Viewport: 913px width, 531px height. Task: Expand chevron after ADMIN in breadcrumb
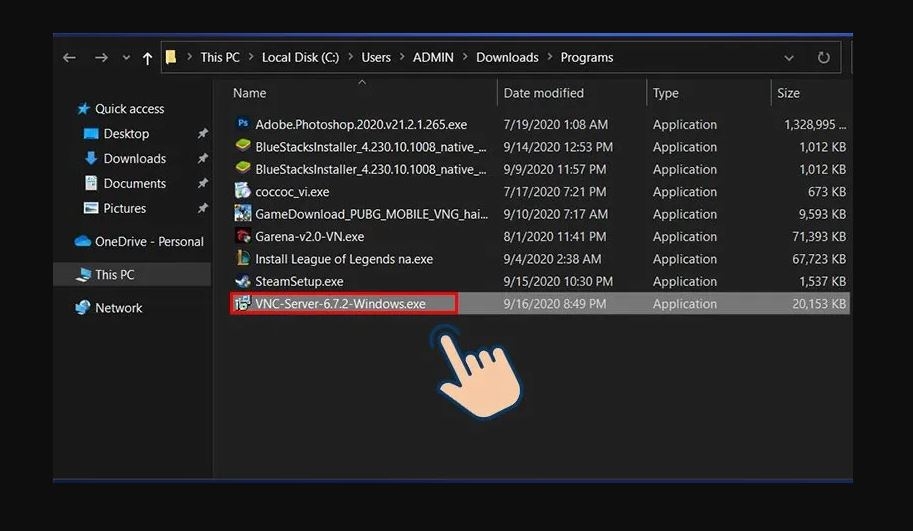point(465,57)
